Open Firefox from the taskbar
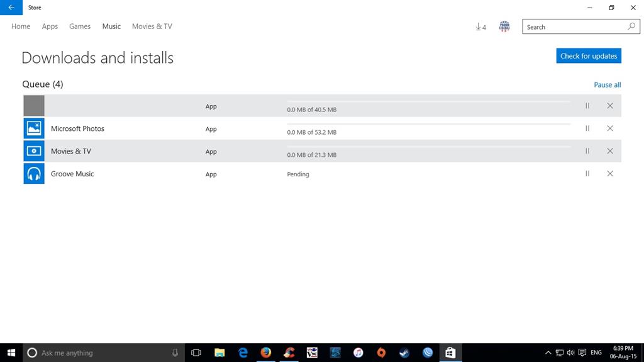The image size is (644, 362). [x=266, y=353]
